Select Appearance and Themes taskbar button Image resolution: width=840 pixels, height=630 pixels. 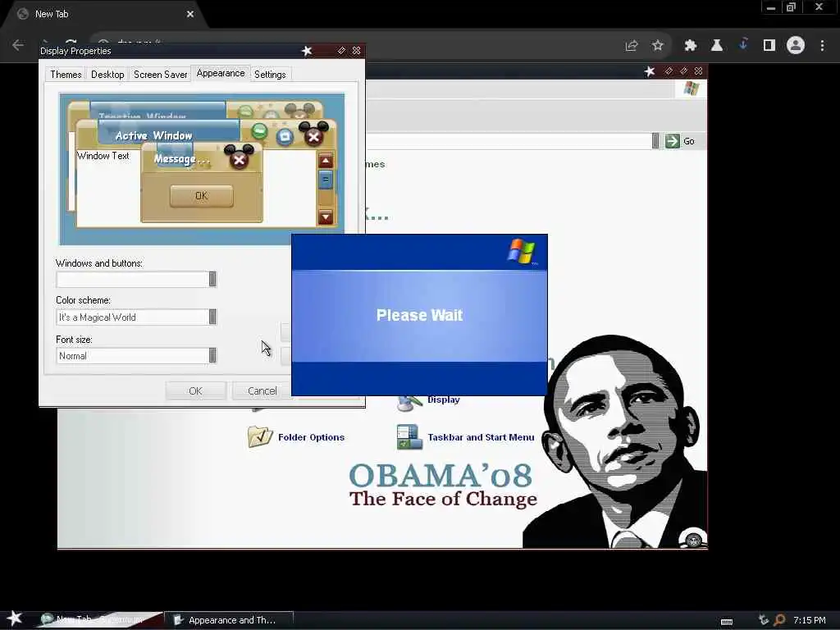point(229,620)
